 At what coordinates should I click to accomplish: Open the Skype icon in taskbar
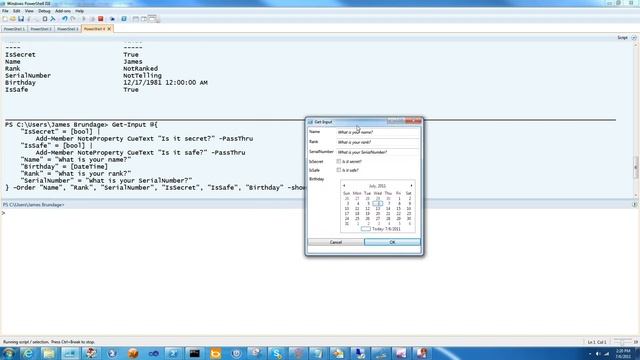pos(277,353)
